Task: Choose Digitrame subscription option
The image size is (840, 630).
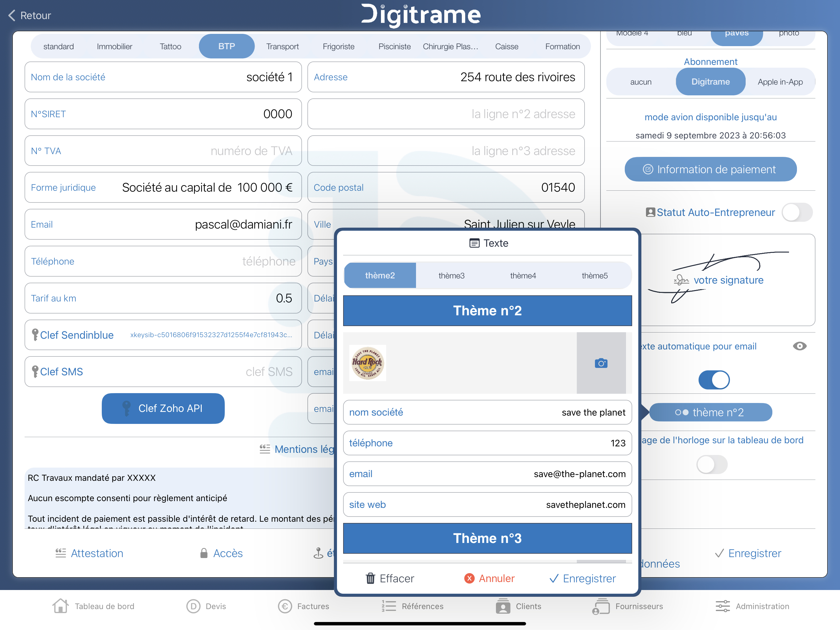Action: (711, 82)
